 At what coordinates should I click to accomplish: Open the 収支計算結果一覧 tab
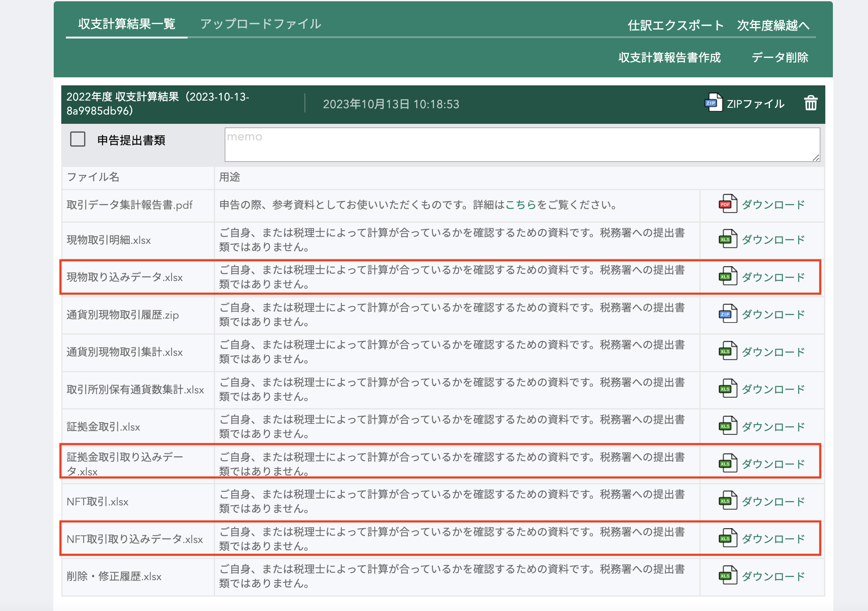click(127, 24)
